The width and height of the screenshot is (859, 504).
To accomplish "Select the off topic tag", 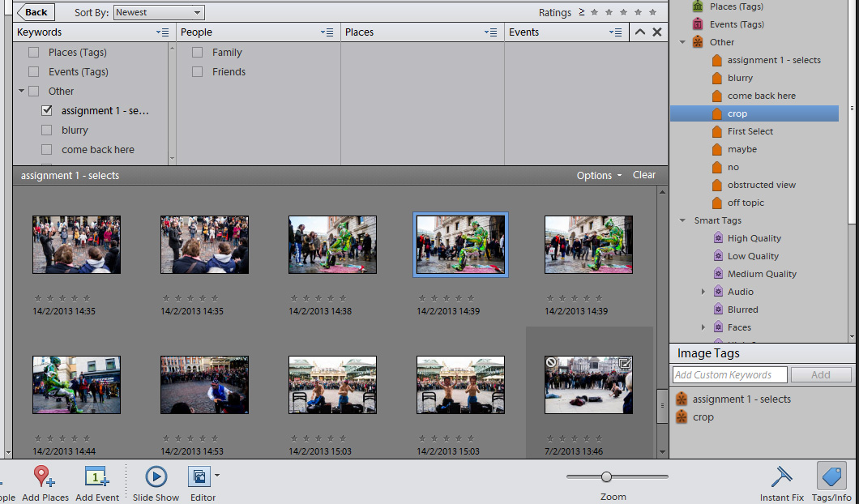I will (x=746, y=203).
